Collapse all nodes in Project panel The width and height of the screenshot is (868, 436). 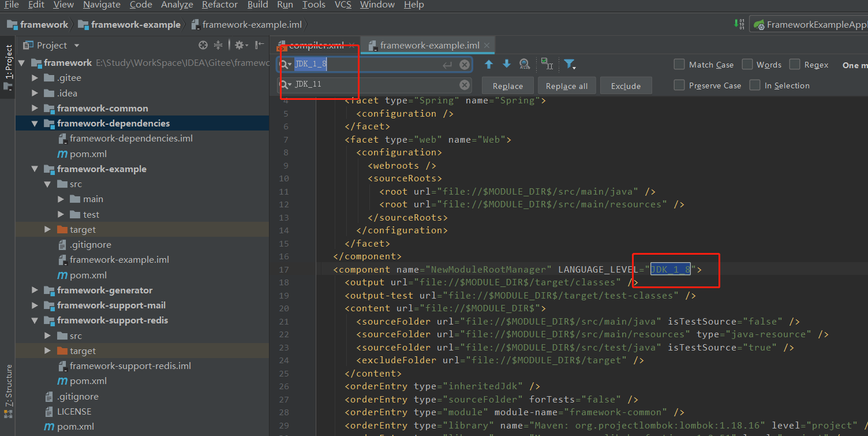218,45
